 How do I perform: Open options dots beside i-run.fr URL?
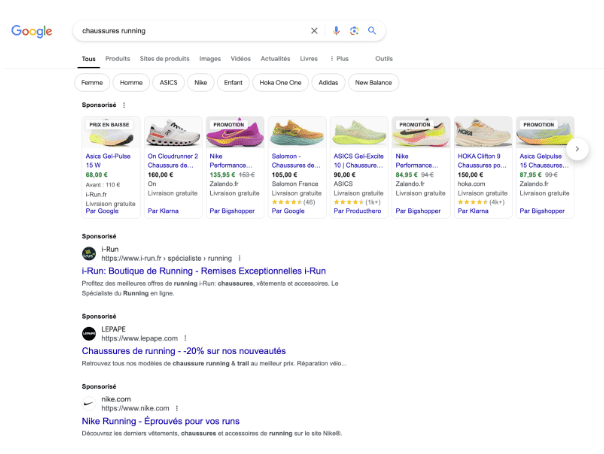(239, 258)
